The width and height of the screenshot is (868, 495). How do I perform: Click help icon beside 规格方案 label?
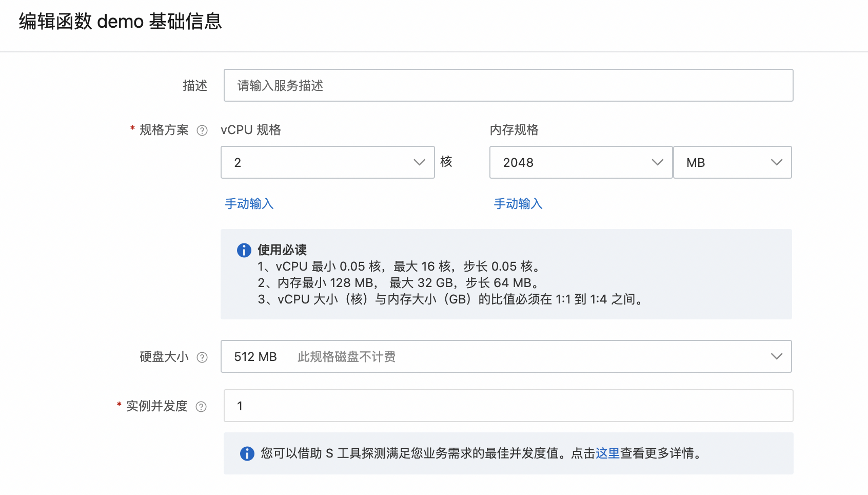pos(202,130)
